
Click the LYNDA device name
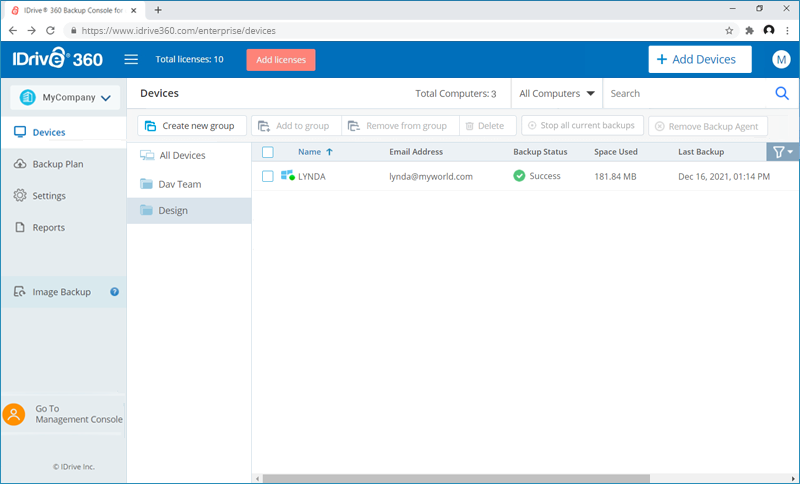[x=312, y=176]
